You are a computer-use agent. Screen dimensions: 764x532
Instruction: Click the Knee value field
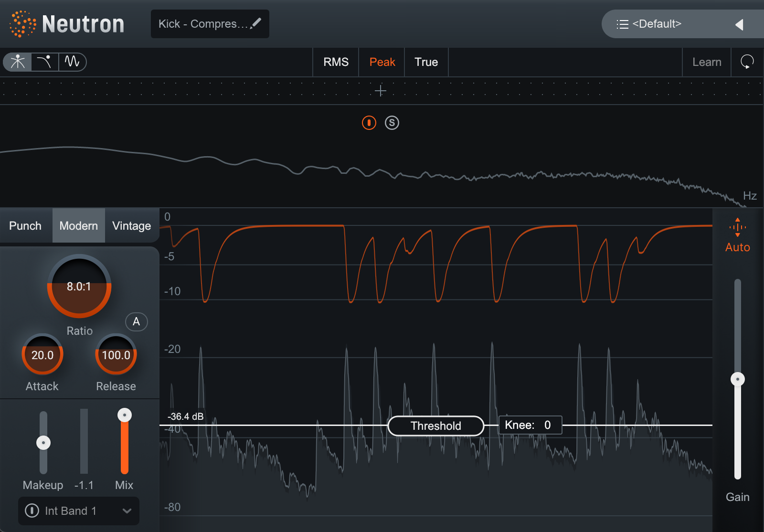pyautogui.click(x=530, y=425)
